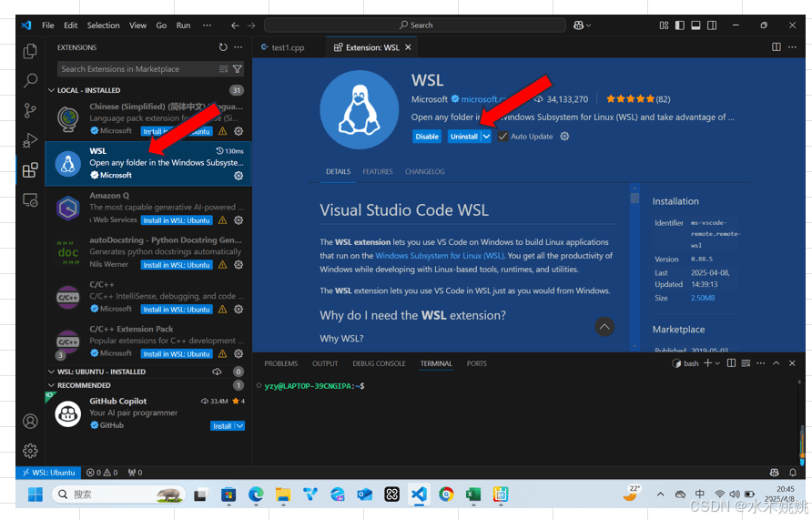Install extensions in WSL: Ubuntu cloud icon
812x520 pixels.
click(x=217, y=372)
